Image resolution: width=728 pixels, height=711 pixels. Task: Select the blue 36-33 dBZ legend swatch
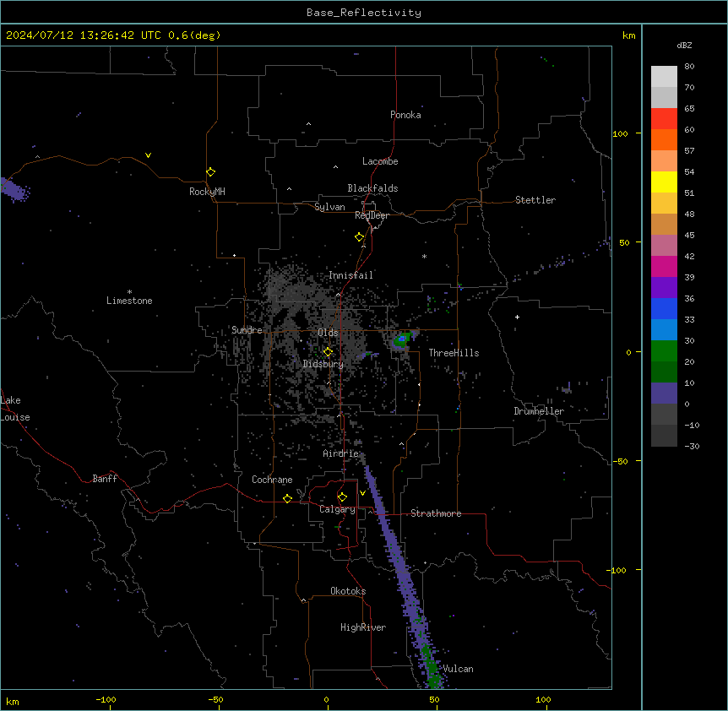664,308
